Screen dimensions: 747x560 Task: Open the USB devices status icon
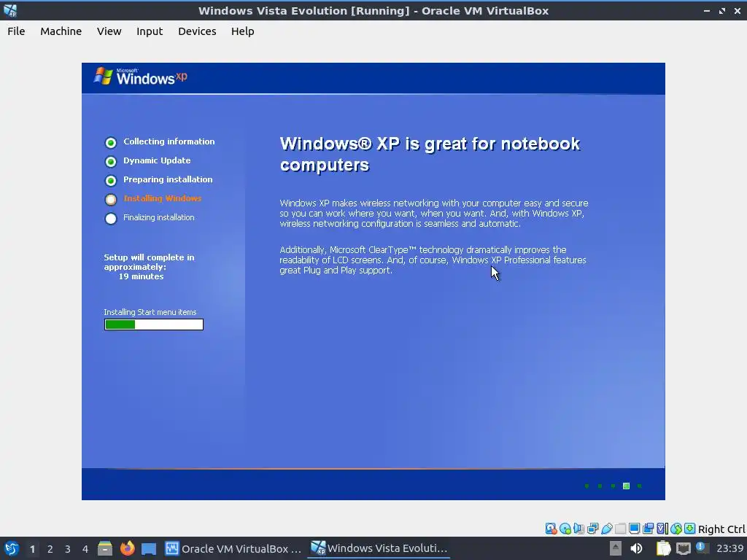(606, 529)
